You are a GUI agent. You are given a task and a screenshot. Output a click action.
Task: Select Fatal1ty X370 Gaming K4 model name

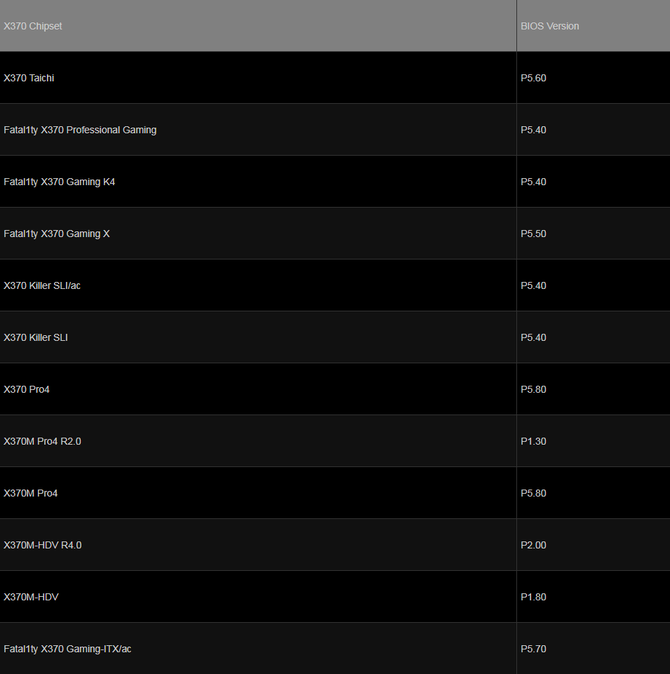(x=59, y=182)
